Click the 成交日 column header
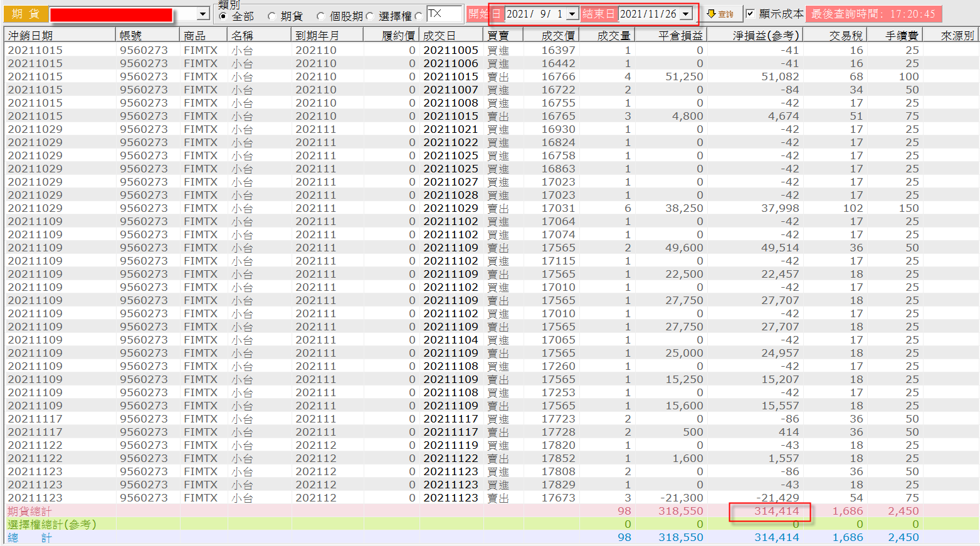980x546 pixels. pos(451,36)
